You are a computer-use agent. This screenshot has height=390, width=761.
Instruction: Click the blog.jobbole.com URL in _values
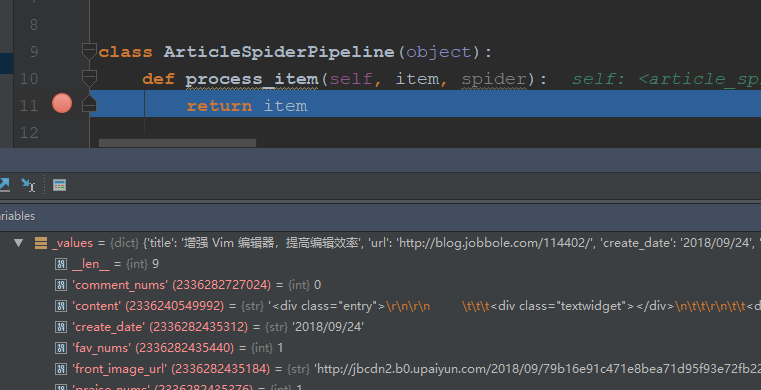tap(495, 243)
